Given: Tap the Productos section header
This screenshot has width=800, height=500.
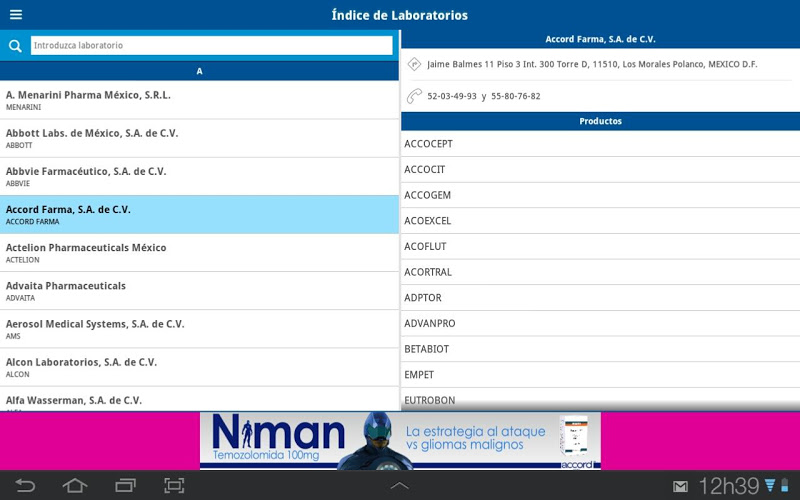Looking at the screenshot, I should 601,121.
